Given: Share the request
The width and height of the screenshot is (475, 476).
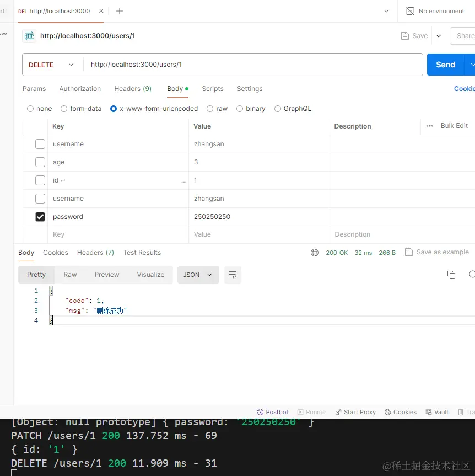Looking at the screenshot, I should pyautogui.click(x=463, y=36).
